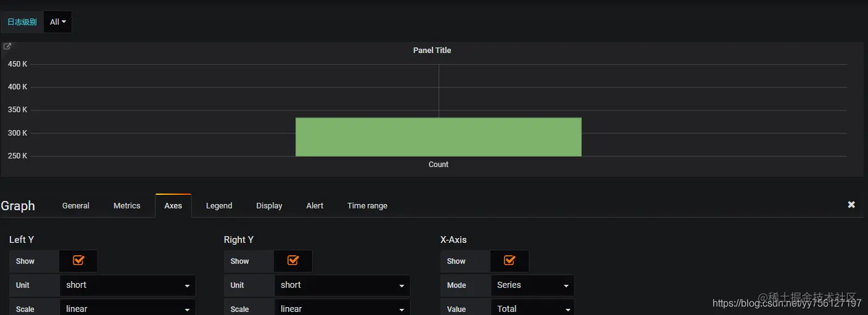The image size is (868, 315).
Task: Open the Left Y Unit dropdown
Action: [127, 285]
